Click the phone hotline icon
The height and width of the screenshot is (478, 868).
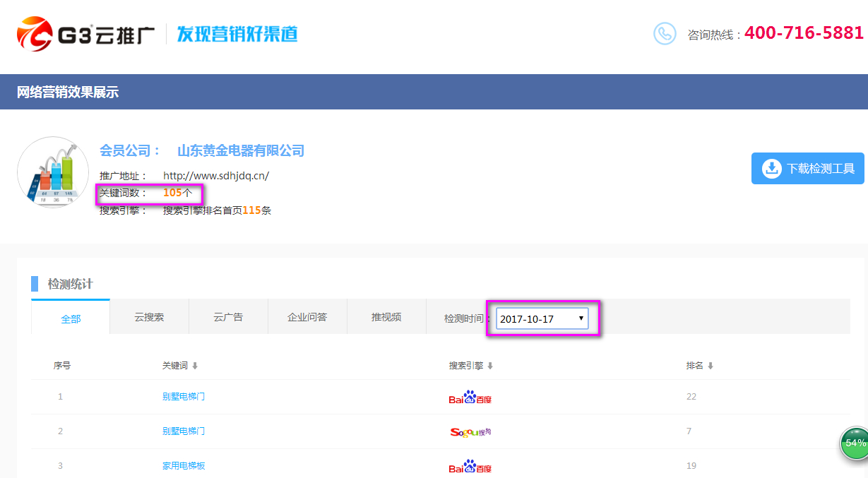pos(665,33)
